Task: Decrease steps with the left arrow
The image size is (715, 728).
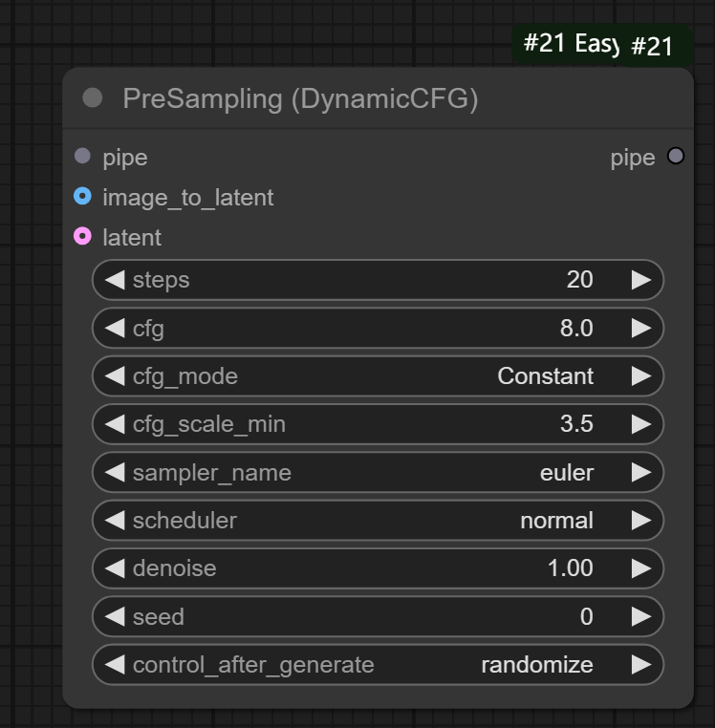Action: point(115,280)
